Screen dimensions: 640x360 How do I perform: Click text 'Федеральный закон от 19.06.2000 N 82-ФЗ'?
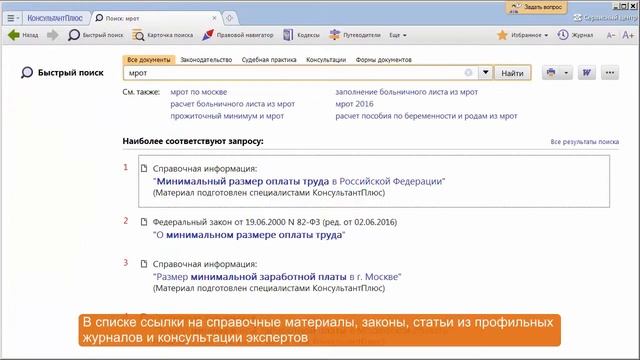coord(236,222)
